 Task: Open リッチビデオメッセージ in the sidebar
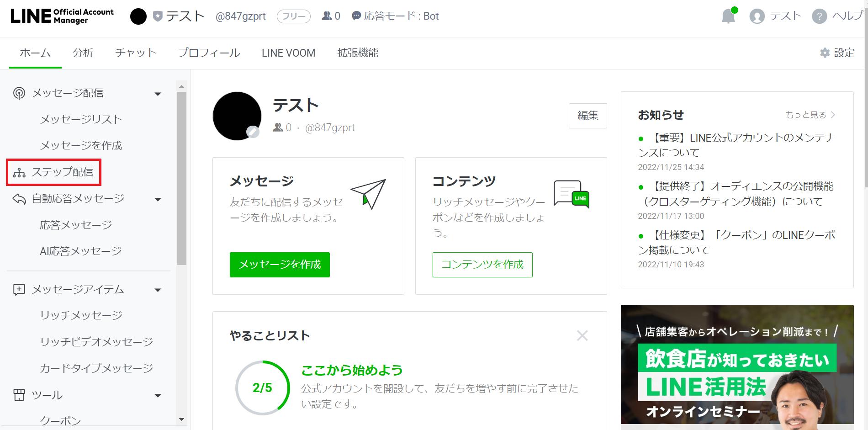(x=96, y=342)
